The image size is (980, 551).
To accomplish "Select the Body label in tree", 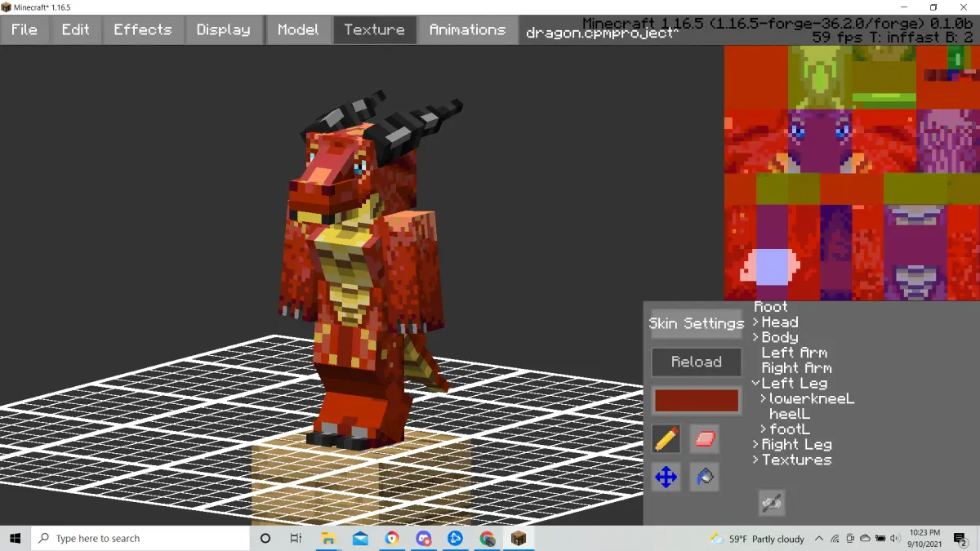I will [x=780, y=338].
